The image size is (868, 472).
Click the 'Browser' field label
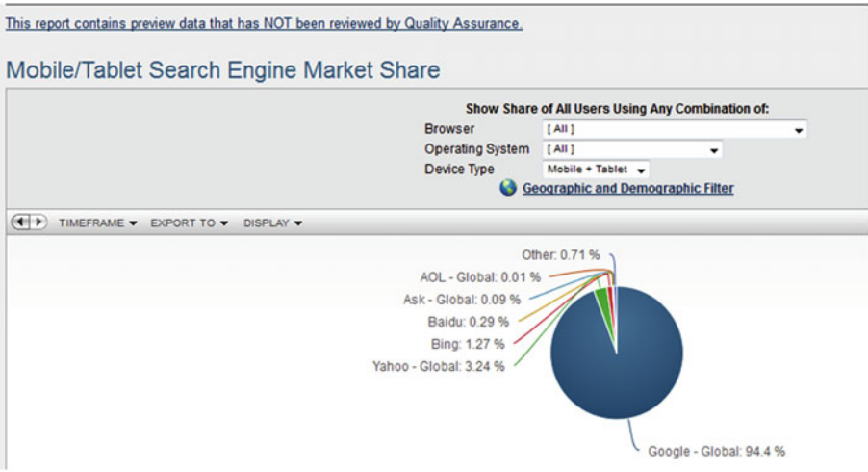pyautogui.click(x=449, y=129)
